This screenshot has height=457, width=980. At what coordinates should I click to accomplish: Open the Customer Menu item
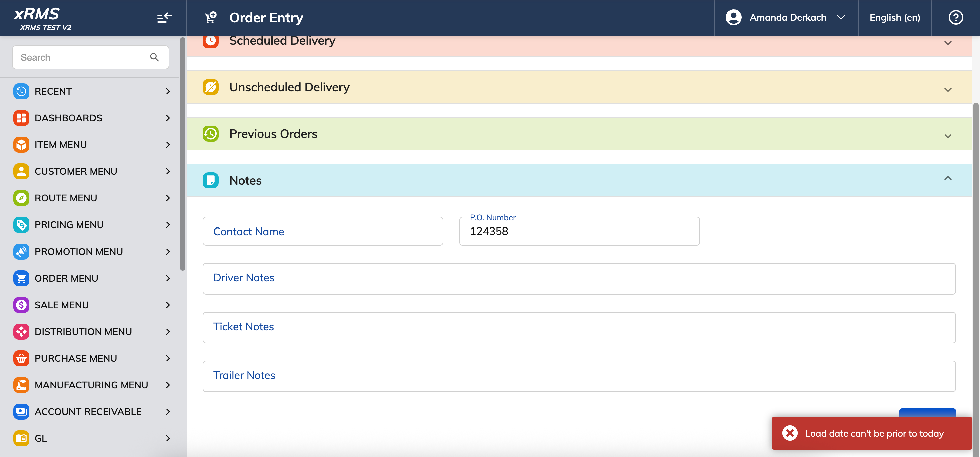point(91,171)
